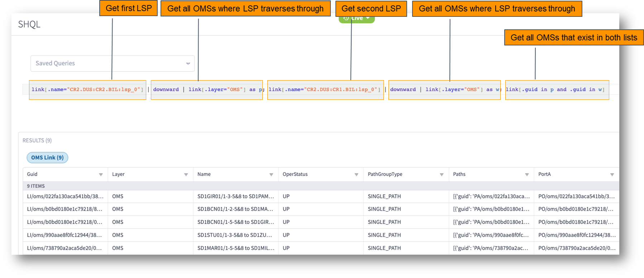
Task: Select name SD1BCN01/1-5-5&8 to SD1GIR cell
Action: coord(236,222)
